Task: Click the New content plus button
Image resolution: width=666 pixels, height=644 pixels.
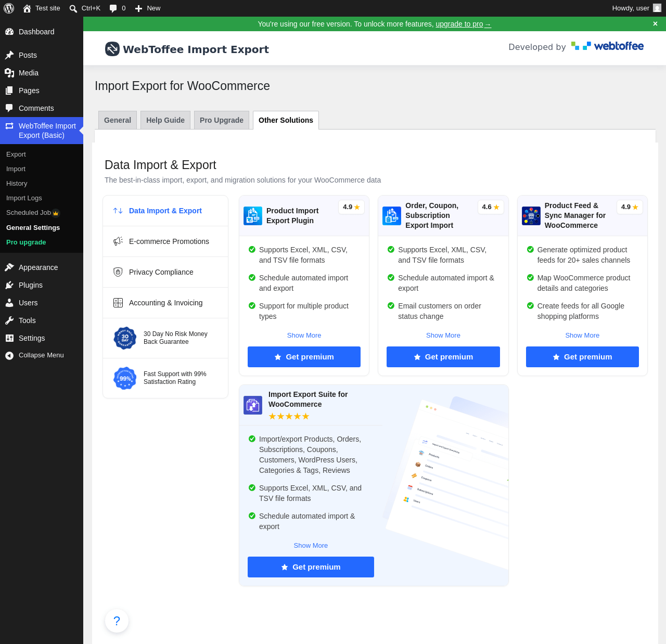Action: click(x=148, y=8)
